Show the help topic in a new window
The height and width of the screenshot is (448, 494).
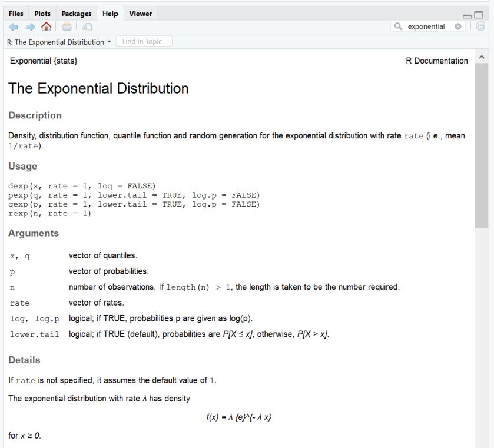point(87,26)
